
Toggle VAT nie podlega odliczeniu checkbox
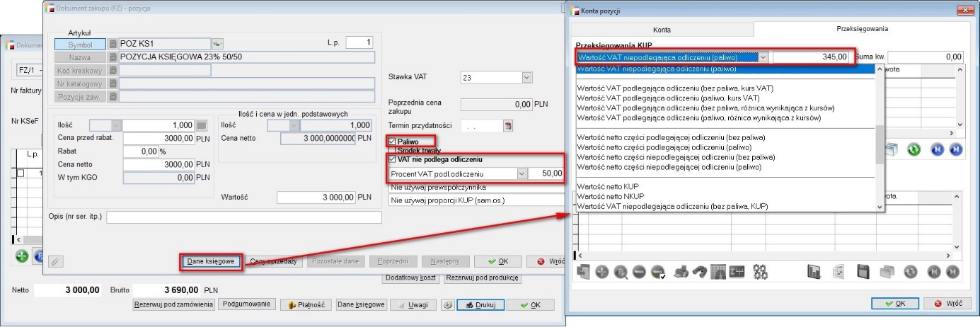[393, 160]
